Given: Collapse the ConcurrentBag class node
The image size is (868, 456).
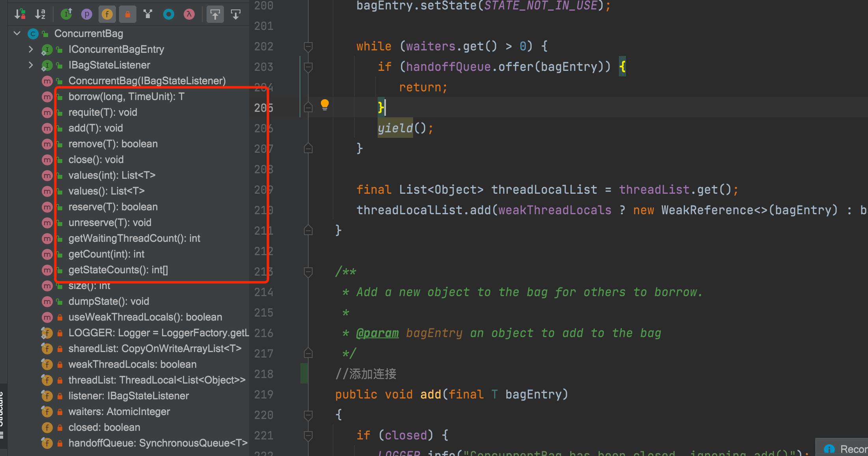Looking at the screenshot, I should (x=17, y=33).
